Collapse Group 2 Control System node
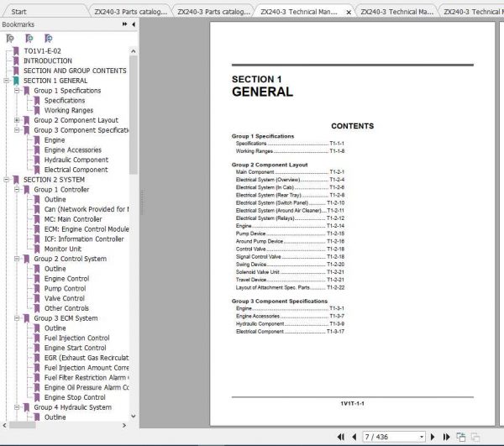This screenshot has width=504, height=446. click(17, 259)
